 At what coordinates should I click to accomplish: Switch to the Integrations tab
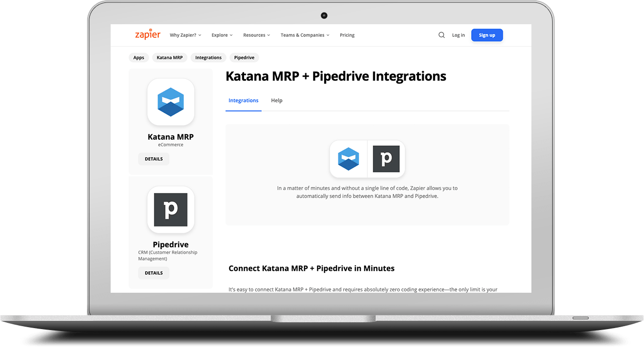[244, 100]
